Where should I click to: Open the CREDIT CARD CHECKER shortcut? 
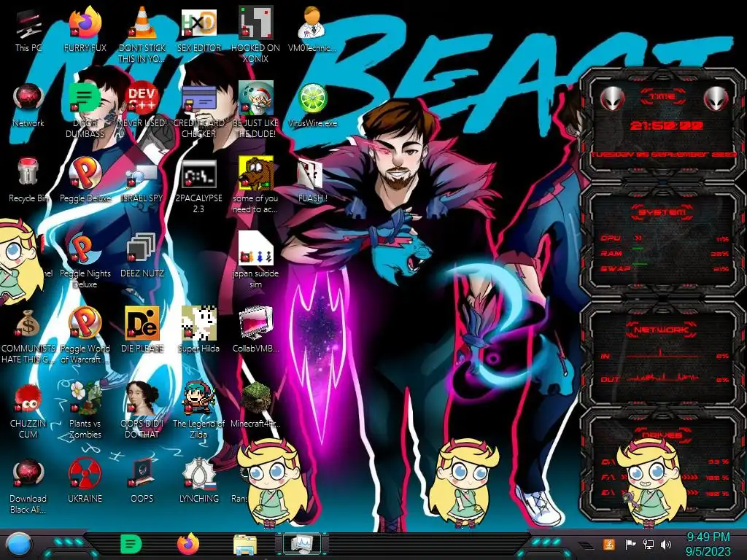point(199,111)
